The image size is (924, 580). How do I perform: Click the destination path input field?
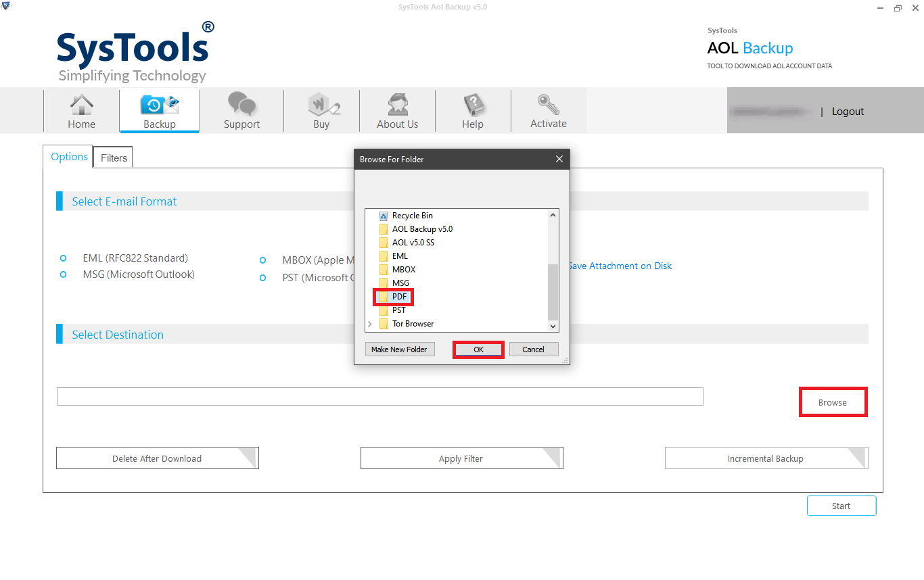[379, 396]
